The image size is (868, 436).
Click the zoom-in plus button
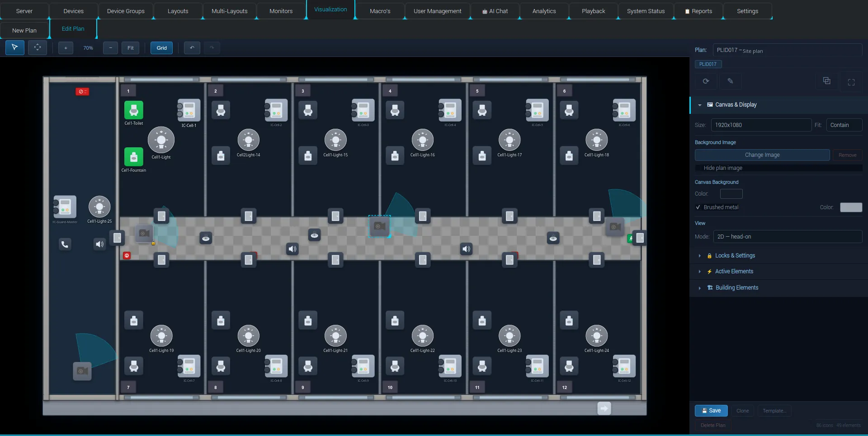tap(66, 47)
